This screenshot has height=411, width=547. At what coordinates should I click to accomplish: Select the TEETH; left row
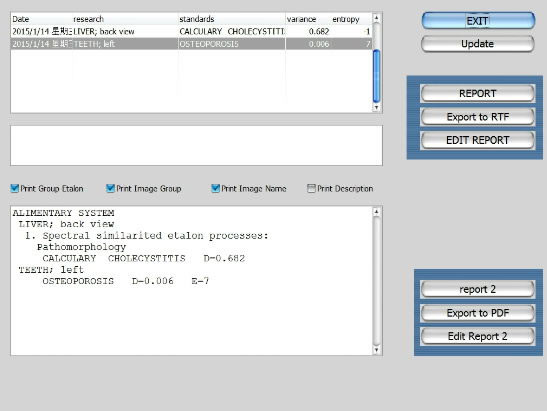click(192, 44)
